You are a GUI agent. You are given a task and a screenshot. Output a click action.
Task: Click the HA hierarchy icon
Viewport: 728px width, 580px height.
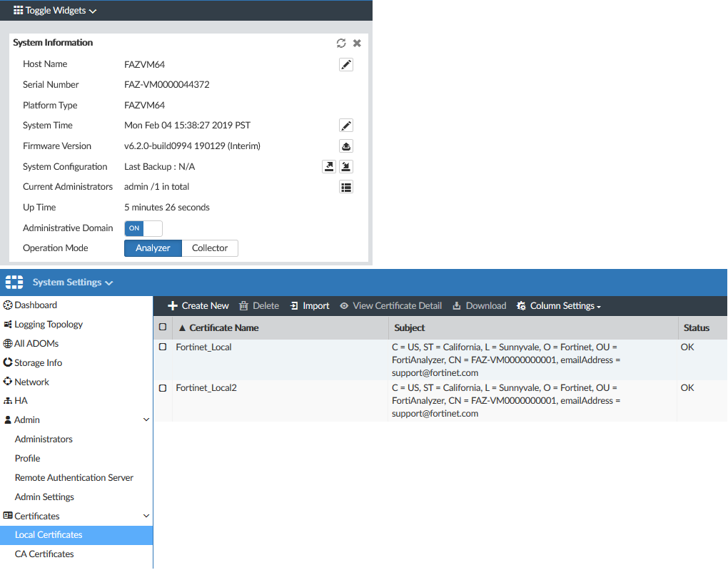click(8, 401)
